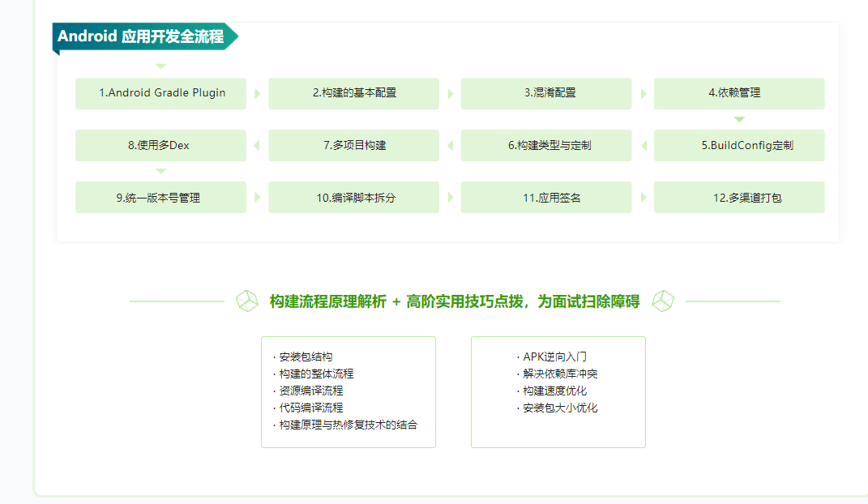
Task: Click the arrow between 混淆配置 and 依赖管理
Action: [x=644, y=94]
